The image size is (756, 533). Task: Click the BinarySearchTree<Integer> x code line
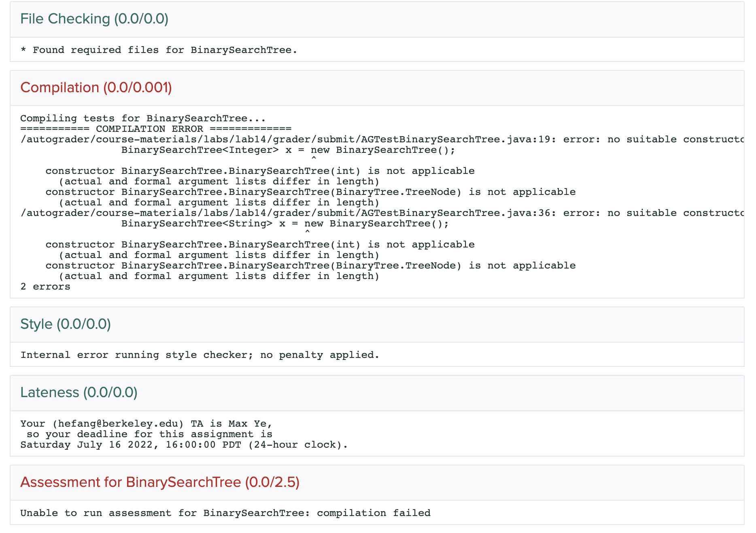(x=288, y=150)
